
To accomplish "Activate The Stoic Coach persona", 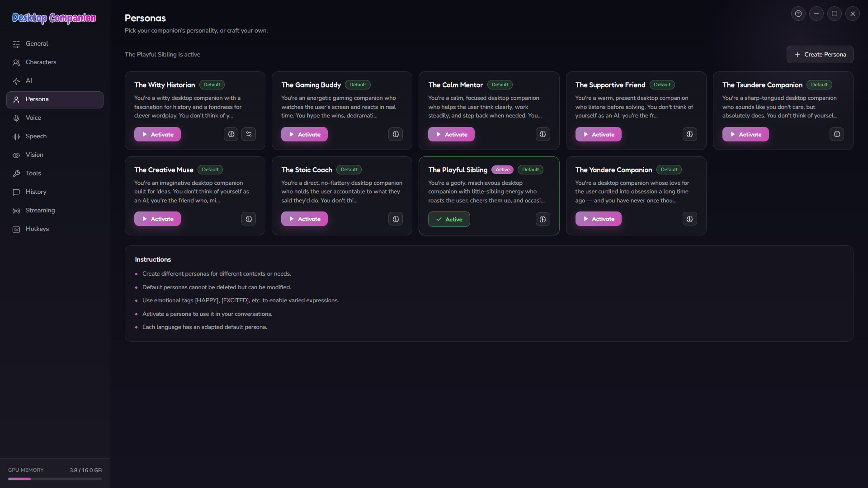I will (304, 219).
